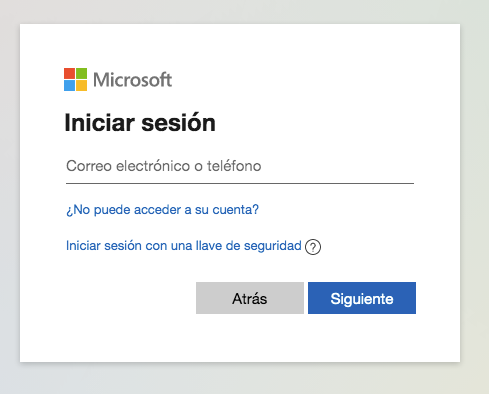489x394 pixels.
Task: Click the Microsoft wordmark text
Action: click(x=132, y=80)
